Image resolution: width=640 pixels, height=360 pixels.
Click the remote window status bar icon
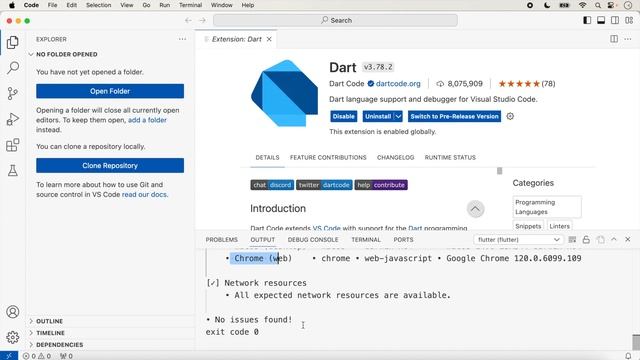coord(9,356)
